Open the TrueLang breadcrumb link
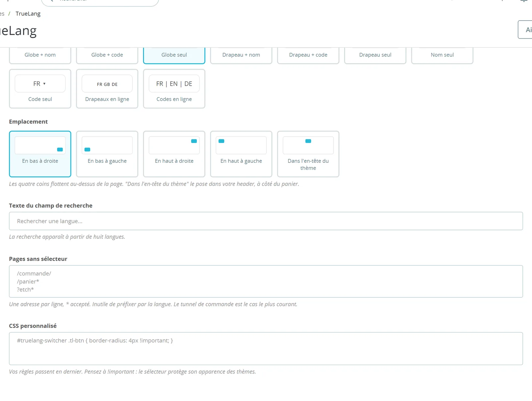 click(28, 14)
